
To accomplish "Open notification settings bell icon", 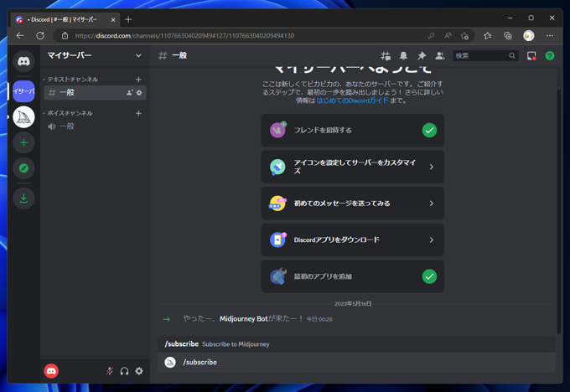I will tap(403, 55).
